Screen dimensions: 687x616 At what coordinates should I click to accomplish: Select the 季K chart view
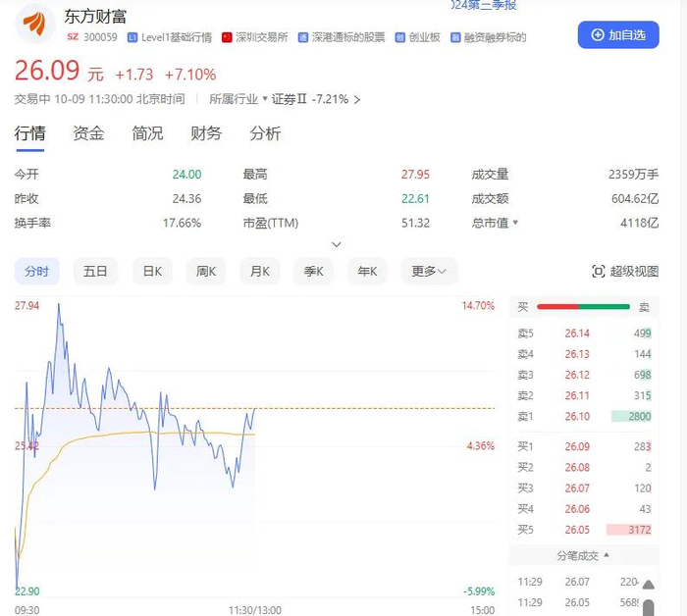click(x=314, y=272)
